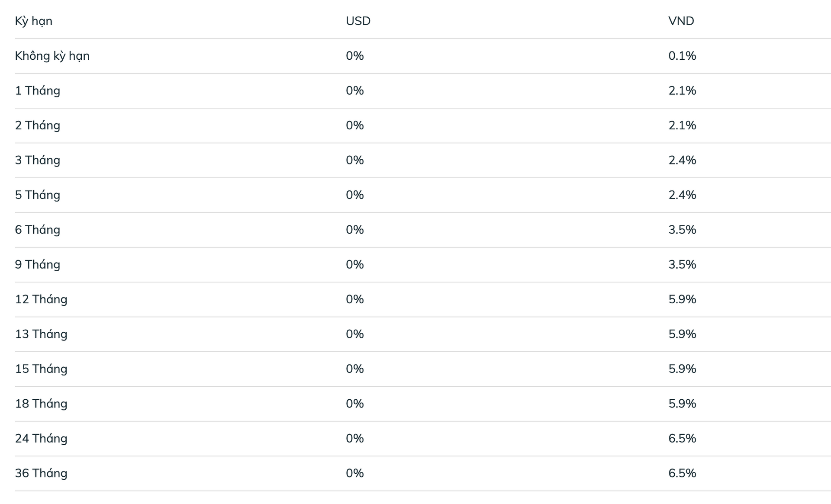This screenshot has width=831, height=504.
Task: Select the 6 Tháng term label
Action: click(x=38, y=230)
